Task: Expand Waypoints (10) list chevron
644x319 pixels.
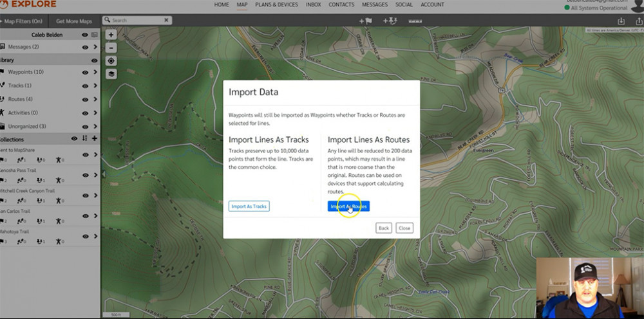Action: point(95,72)
